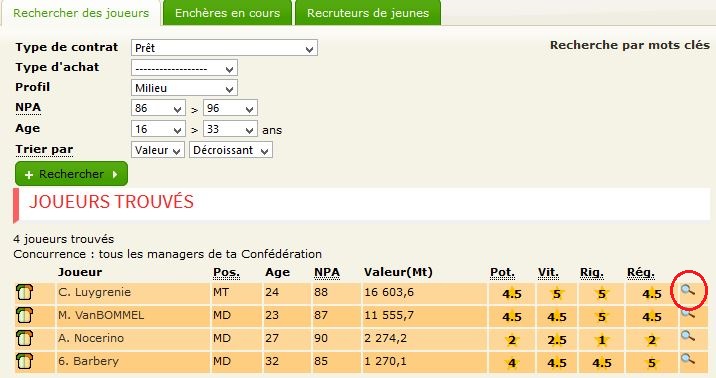The height and width of the screenshot is (378, 716).
Task: Open the minimum NPA dropdown showing 86
Action: coord(158,108)
